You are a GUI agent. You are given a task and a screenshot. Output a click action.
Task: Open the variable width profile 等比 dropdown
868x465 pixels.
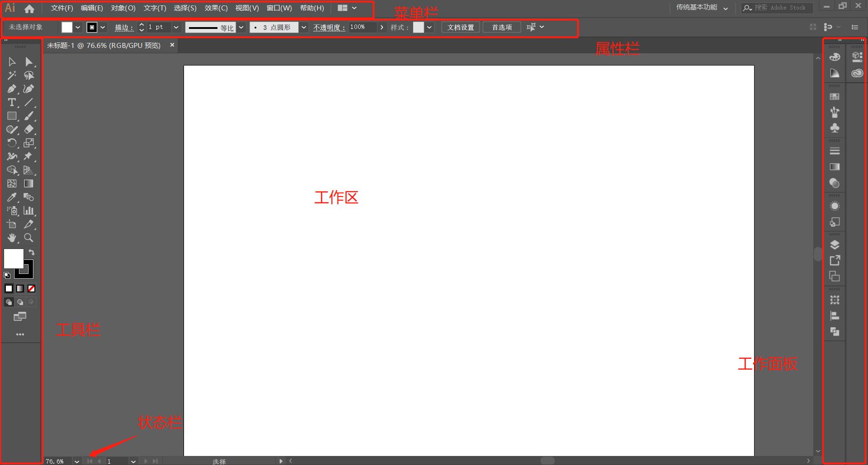241,28
